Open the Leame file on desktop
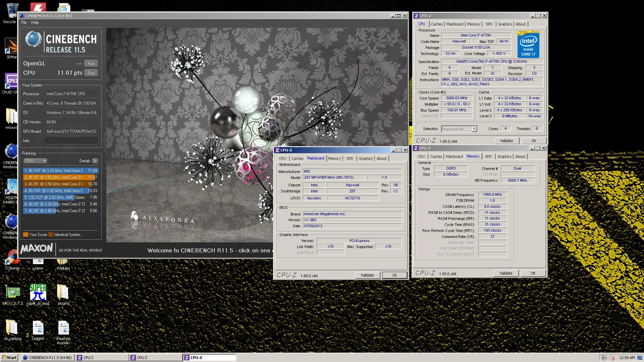The width and height of the screenshot is (644, 362). tap(38, 264)
